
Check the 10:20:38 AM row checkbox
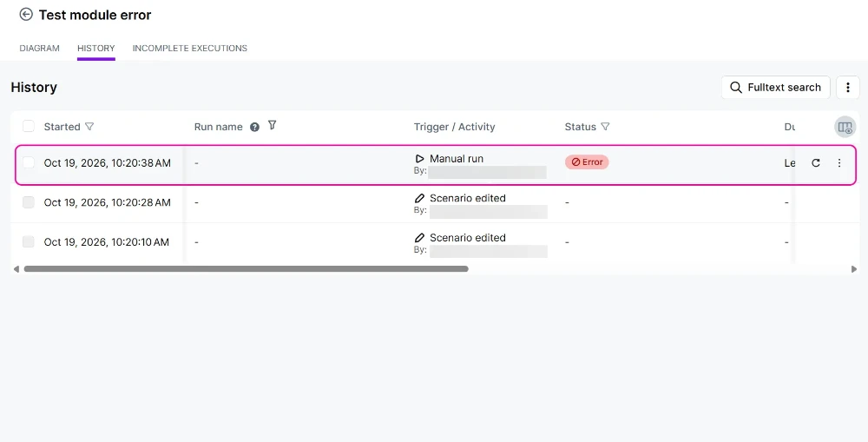click(x=29, y=162)
